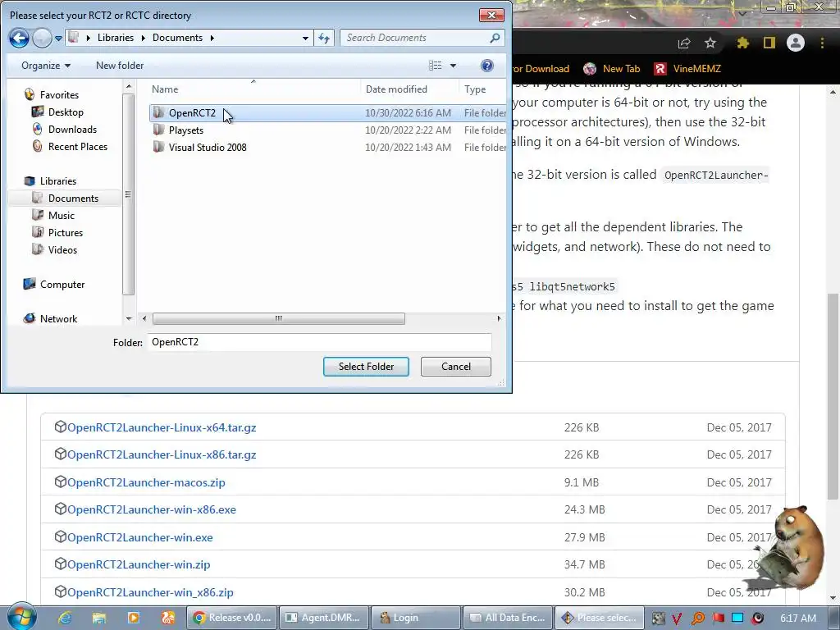Image resolution: width=840 pixels, height=630 pixels.
Task: Download OpenRCT2Launcher-win-x86.exe
Action: tap(151, 509)
